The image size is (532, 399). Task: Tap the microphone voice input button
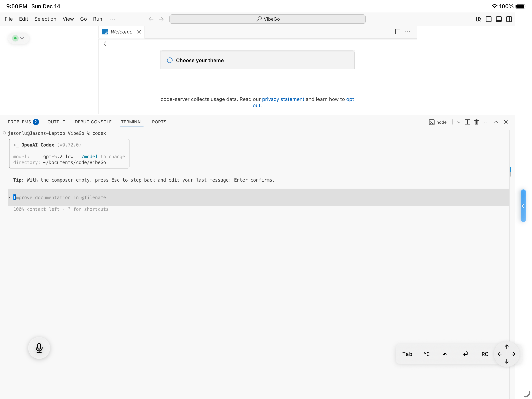pos(39,348)
